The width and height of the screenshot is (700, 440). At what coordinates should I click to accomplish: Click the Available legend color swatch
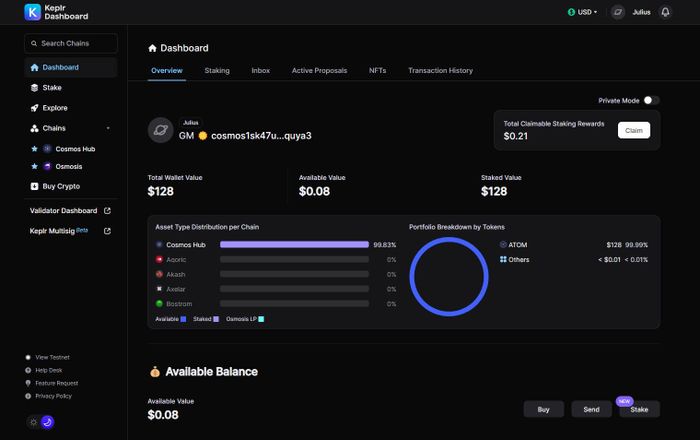tap(183, 319)
